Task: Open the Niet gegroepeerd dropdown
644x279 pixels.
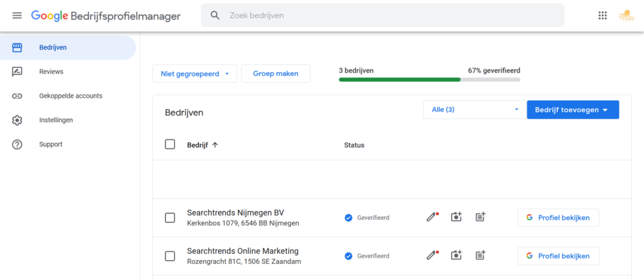Action: [195, 74]
